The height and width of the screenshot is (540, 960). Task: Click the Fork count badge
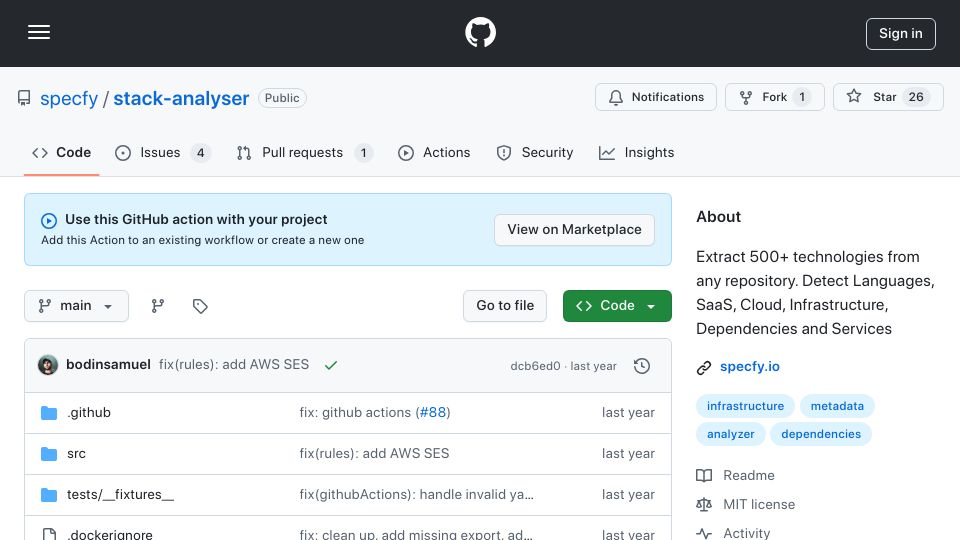(x=802, y=97)
